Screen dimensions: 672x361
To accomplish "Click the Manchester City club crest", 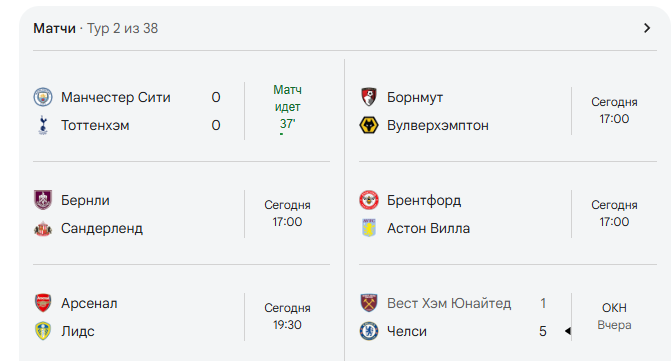I will (x=43, y=97).
